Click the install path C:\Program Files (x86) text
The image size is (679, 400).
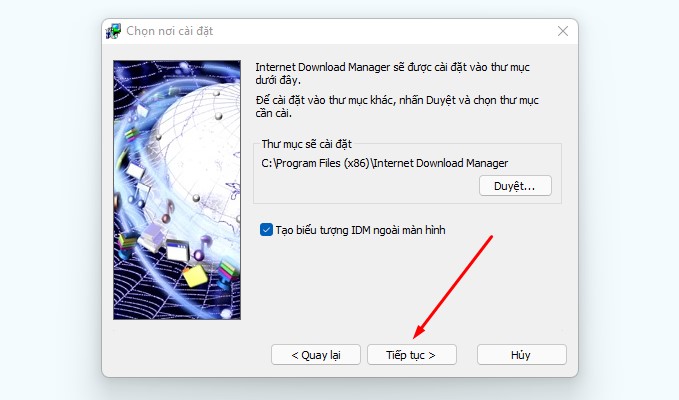coord(385,163)
